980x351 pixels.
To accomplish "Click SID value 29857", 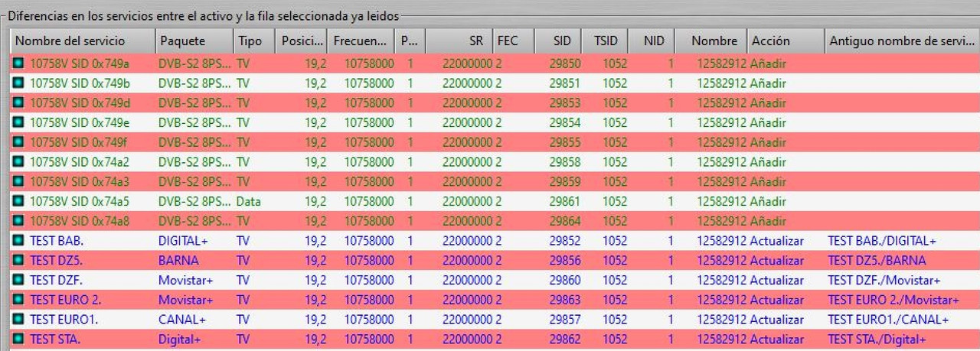I will click(565, 320).
